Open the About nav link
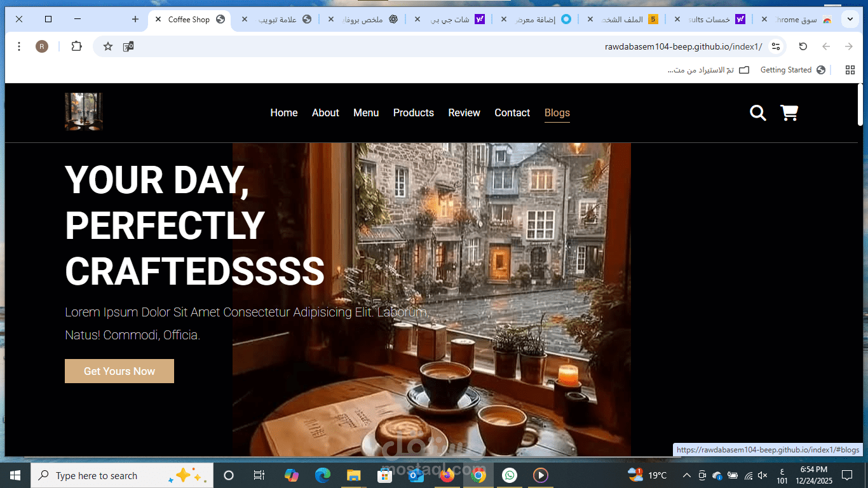868x488 pixels. (325, 112)
